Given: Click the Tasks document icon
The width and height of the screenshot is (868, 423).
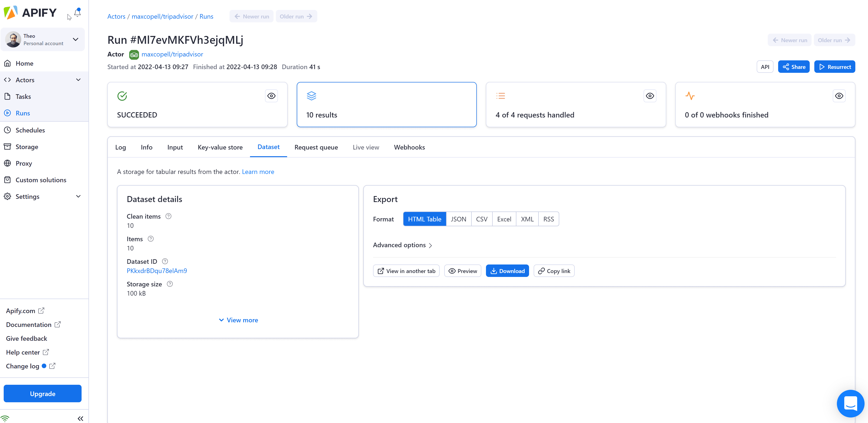Looking at the screenshot, I should (7, 96).
